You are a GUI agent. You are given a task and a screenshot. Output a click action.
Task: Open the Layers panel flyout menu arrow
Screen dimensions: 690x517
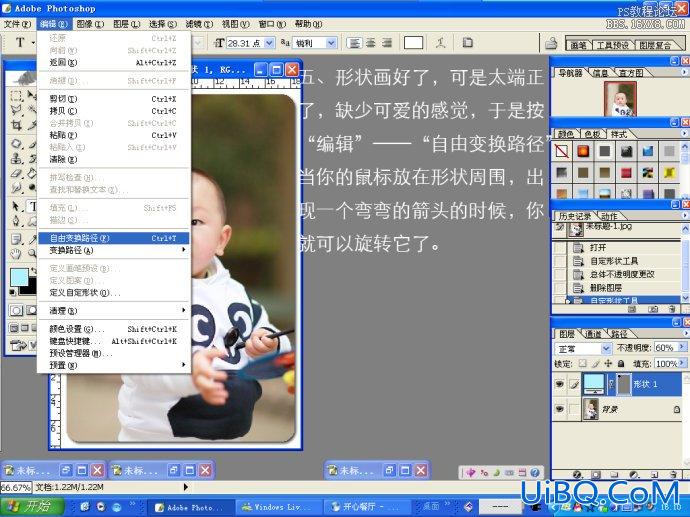684,334
